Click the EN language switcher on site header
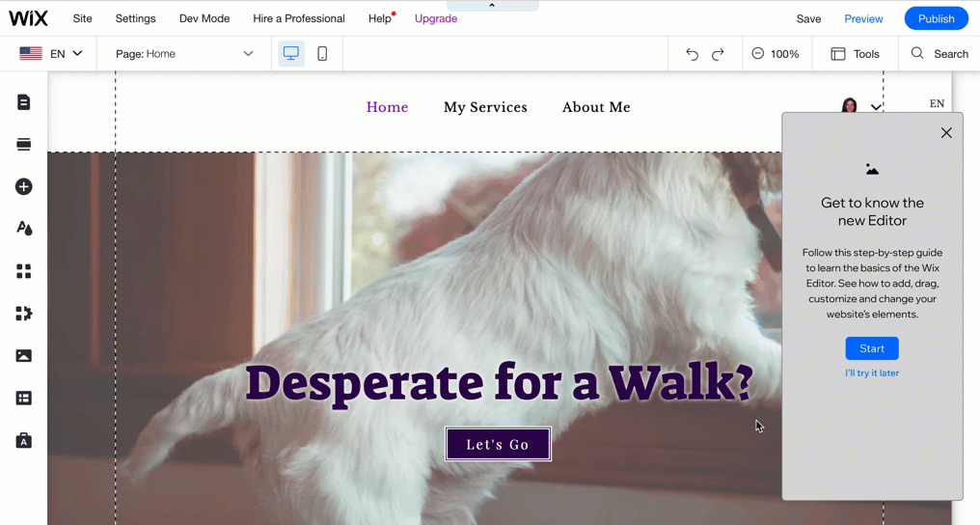 [x=937, y=104]
